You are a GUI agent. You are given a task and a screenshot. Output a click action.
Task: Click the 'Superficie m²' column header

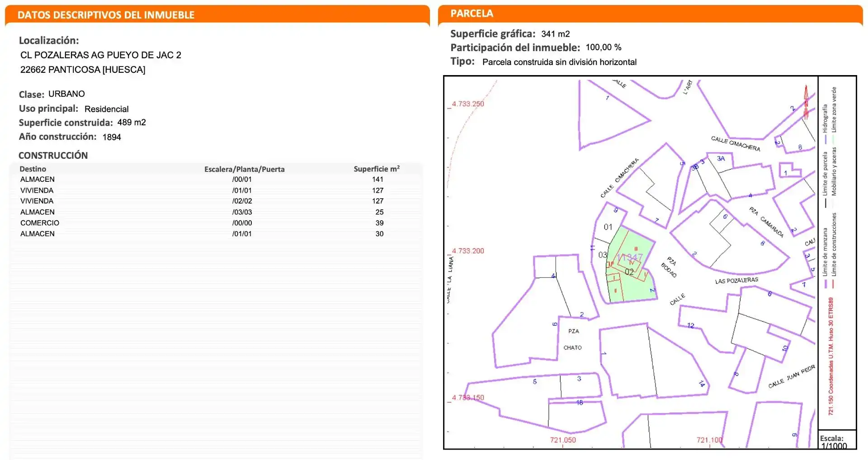(377, 169)
